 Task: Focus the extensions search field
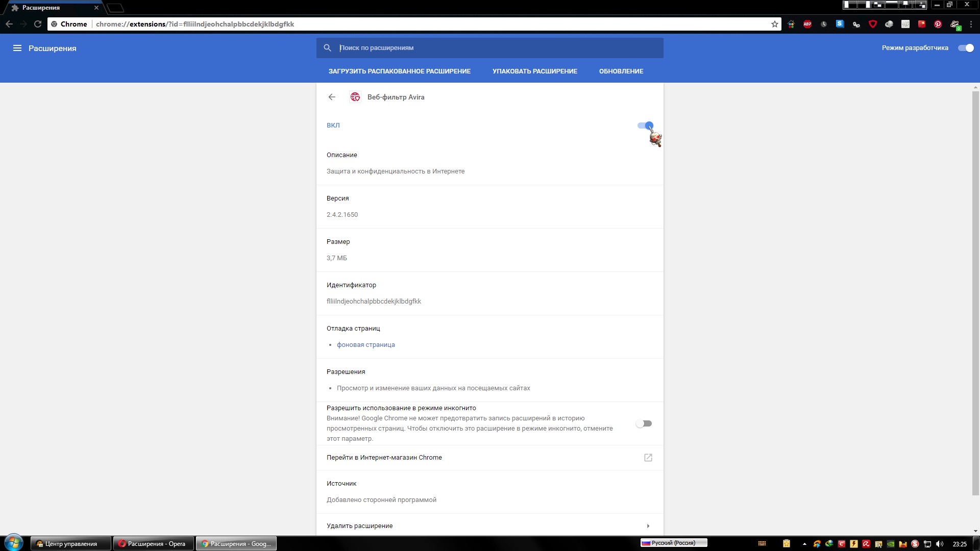click(x=490, y=48)
